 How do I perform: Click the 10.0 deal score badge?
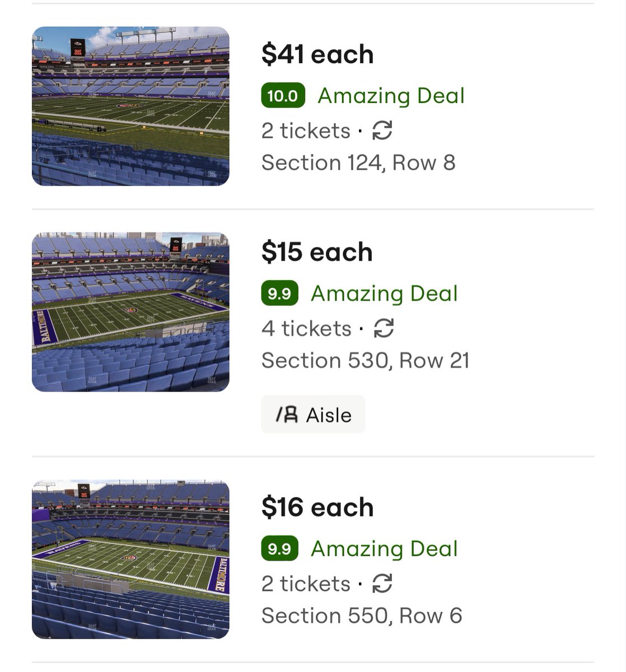click(x=283, y=96)
